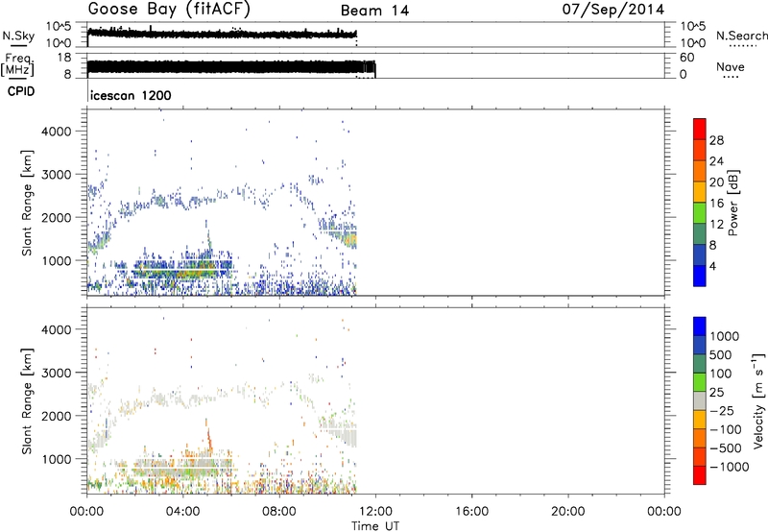
Task: Click the '60' tick on the Nave axis
Action: click(x=686, y=58)
